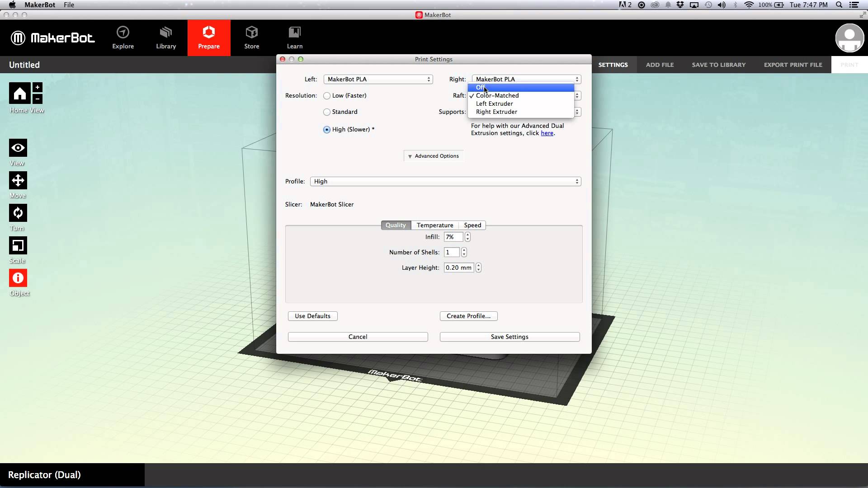Open the Dropbox menu bar icon

pos(680,5)
